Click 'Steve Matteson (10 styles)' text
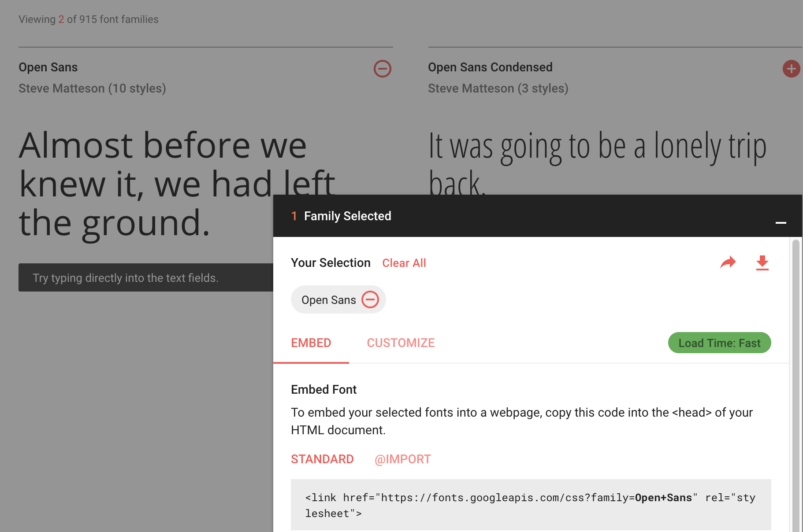The height and width of the screenshot is (532, 803). coord(92,89)
